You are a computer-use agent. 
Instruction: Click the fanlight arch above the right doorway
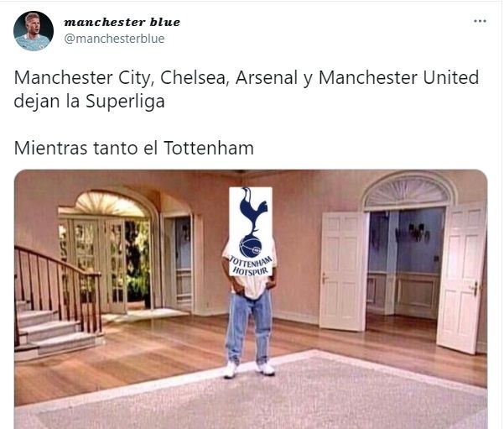tap(408, 191)
